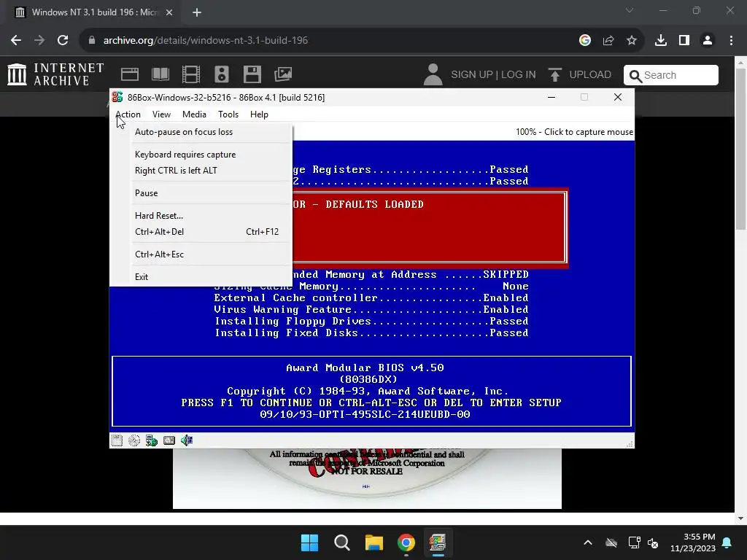Choose Exit in the Action menu
Image resolution: width=747 pixels, height=560 pixels.
pos(211,276)
